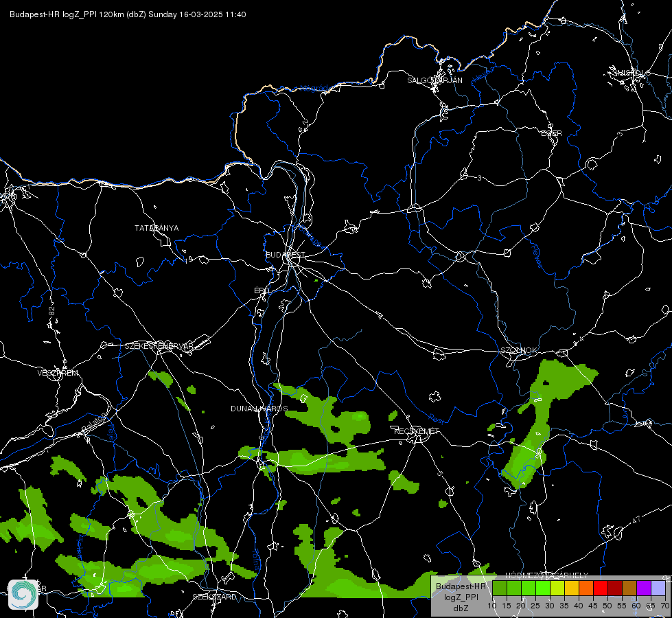Click the logZ_PPI text in legend
This screenshot has height=618, width=672.
point(461,597)
